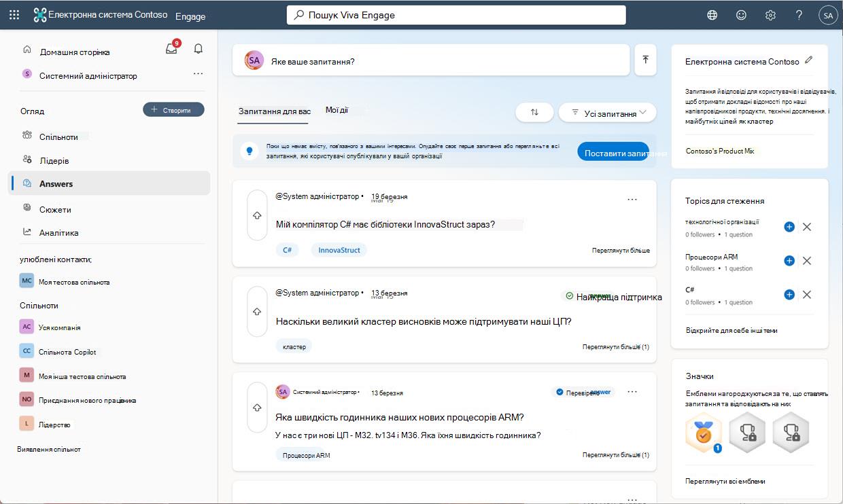
Task: Click the InnovaStruct topic tag
Action: [340, 250]
